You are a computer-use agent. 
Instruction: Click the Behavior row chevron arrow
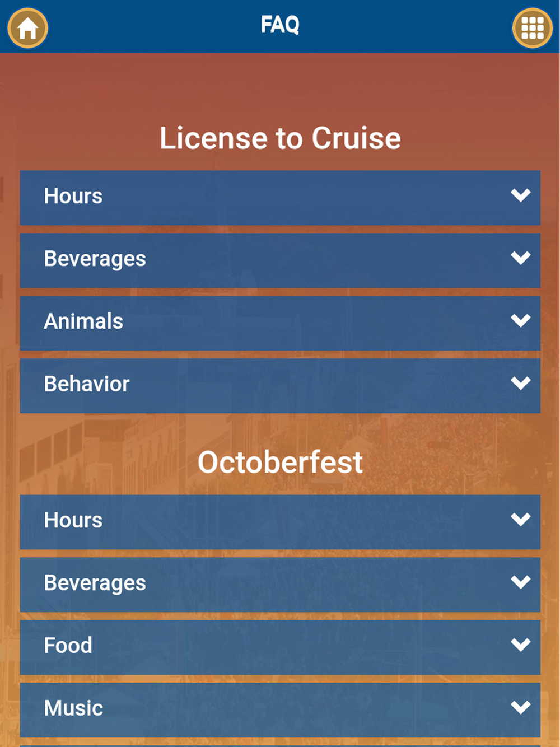(x=520, y=384)
